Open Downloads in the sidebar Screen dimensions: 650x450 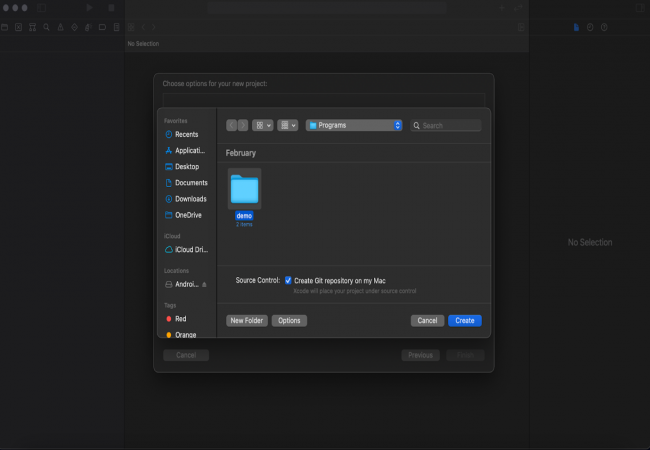187,199
